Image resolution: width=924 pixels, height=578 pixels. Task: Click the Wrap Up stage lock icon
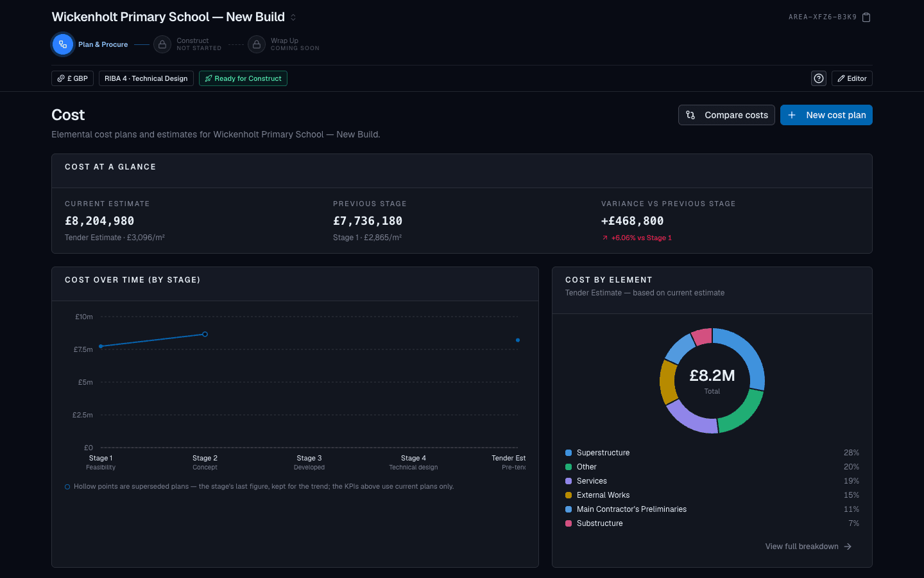pos(257,44)
